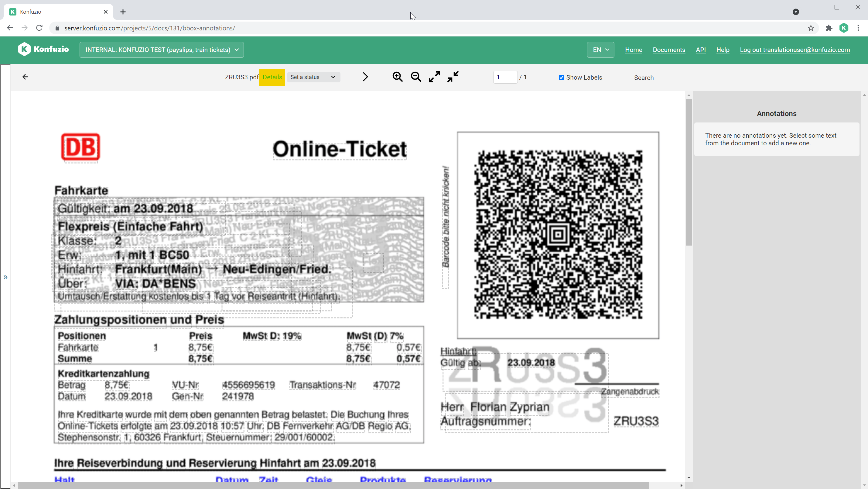Viewport: 868px width, 489px height.
Task: Click the document vertical scrollbar thumb
Action: (x=689, y=172)
